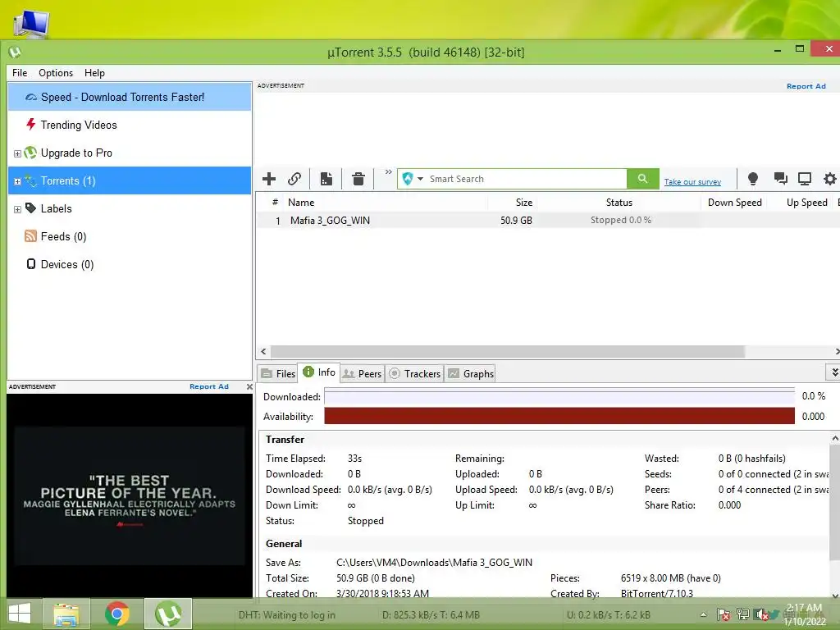Collapse the detail pane double-chevron
This screenshot has width=840, height=630.
coord(834,372)
